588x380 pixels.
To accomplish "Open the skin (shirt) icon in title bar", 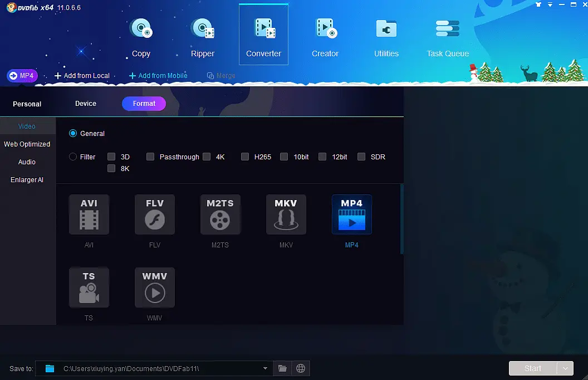I will pos(538,4).
